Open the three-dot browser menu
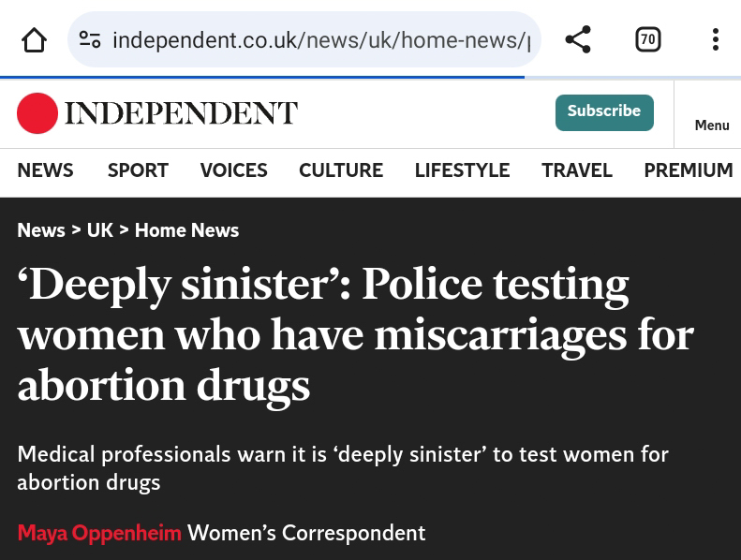 pyautogui.click(x=716, y=39)
